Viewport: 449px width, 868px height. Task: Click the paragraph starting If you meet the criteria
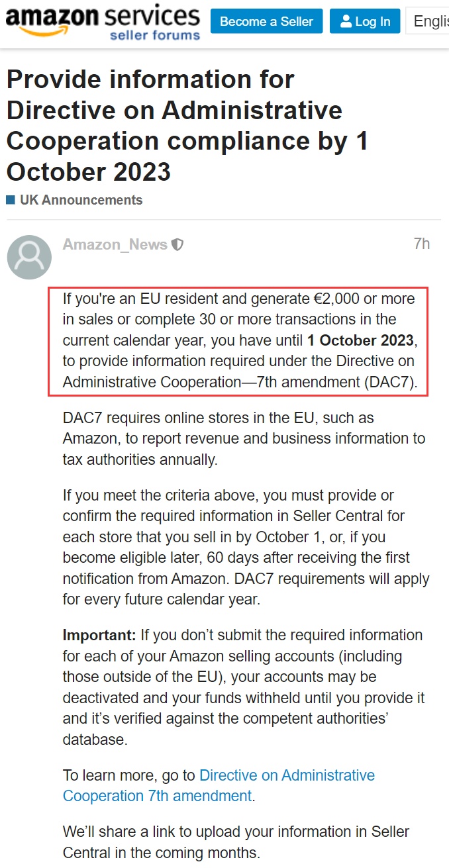tap(246, 548)
